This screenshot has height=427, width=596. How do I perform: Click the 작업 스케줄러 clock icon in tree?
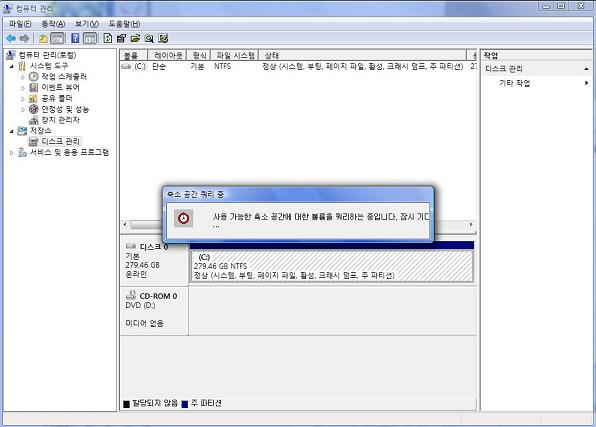point(34,76)
